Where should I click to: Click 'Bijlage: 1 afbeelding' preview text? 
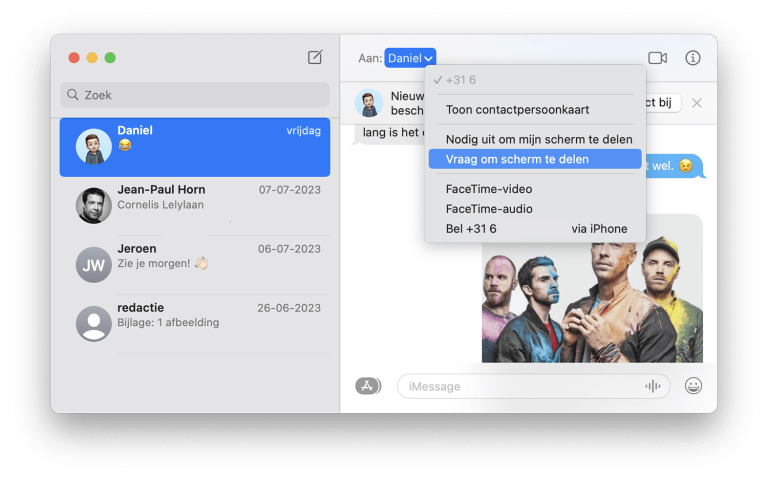point(168,322)
